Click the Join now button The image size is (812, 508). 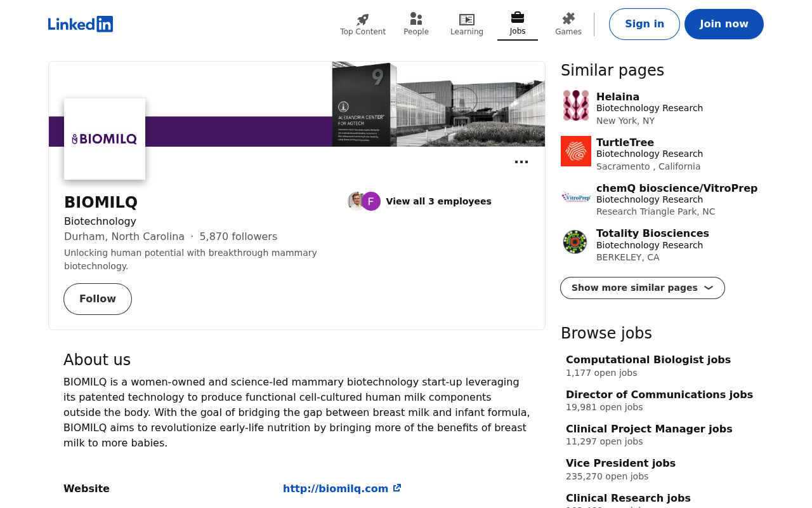click(x=724, y=24)
